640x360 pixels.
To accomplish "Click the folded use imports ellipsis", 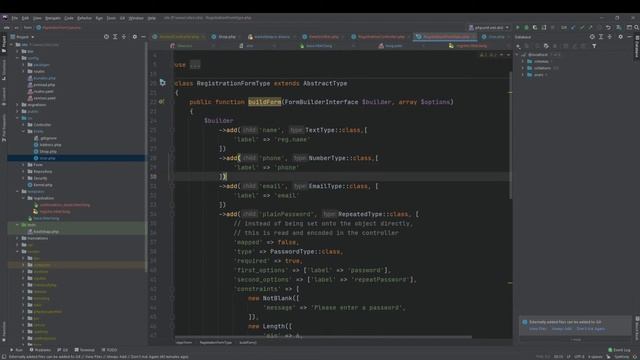I will coord(195,65).
